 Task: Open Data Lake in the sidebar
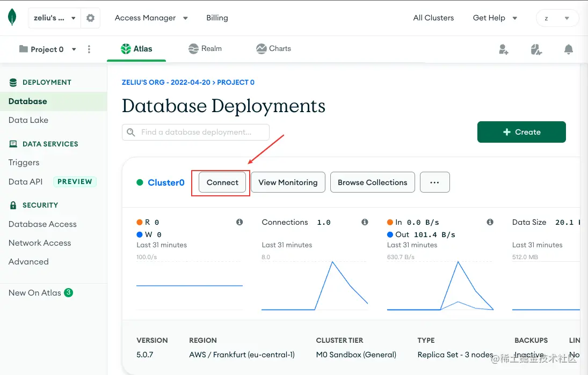28,120
